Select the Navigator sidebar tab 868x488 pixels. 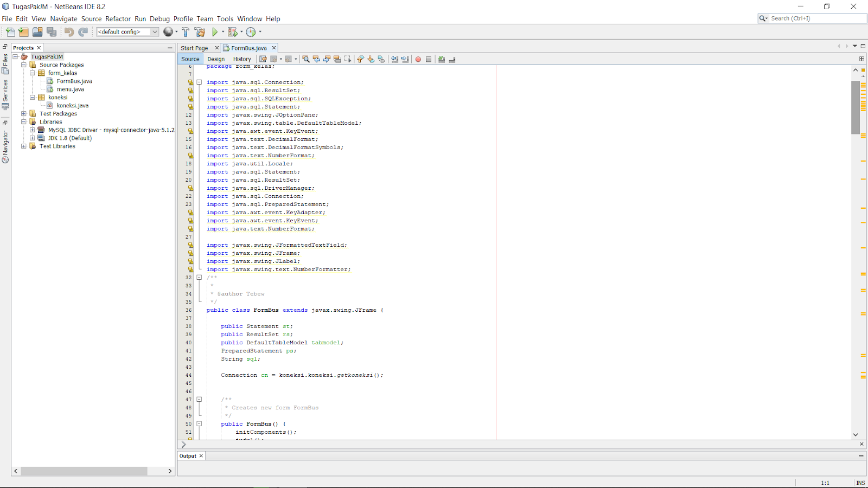[5, 144]
